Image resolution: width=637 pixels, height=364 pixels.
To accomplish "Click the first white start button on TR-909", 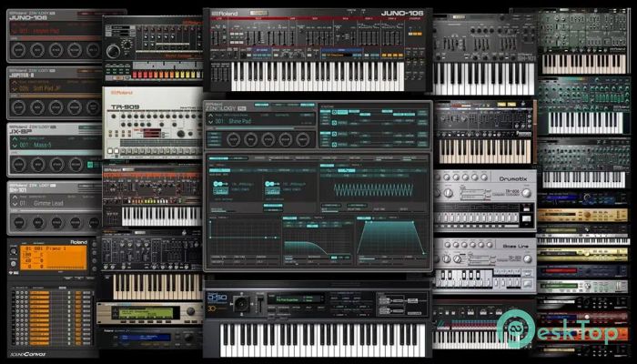I will 109,151.
